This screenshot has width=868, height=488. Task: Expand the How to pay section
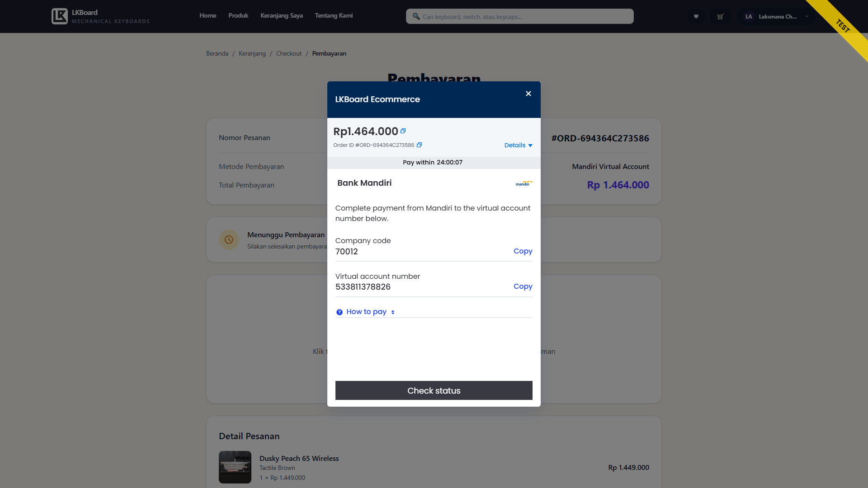point(366,312)
